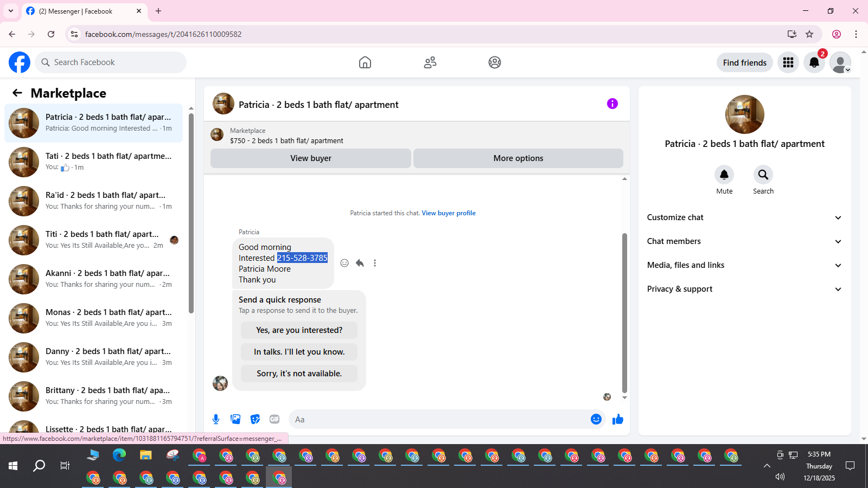This screenshot has height=488, width=868.
Task: Open Chrome tab search dropdown
Action: (x=11, y=11)
